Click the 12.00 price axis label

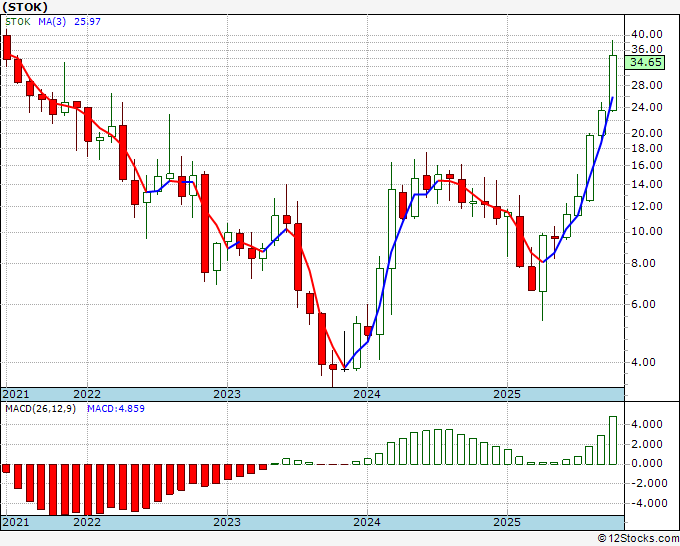(x=647, y=206)
